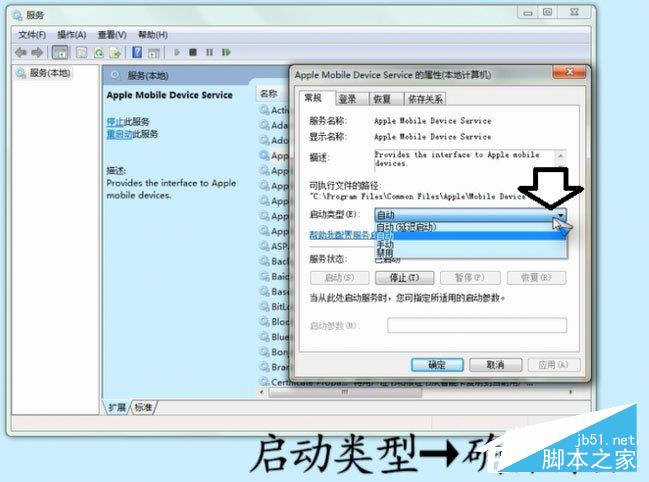649x482 pixels.
Task: Switch to the 扩展 bottom tab
Action: 117,407
